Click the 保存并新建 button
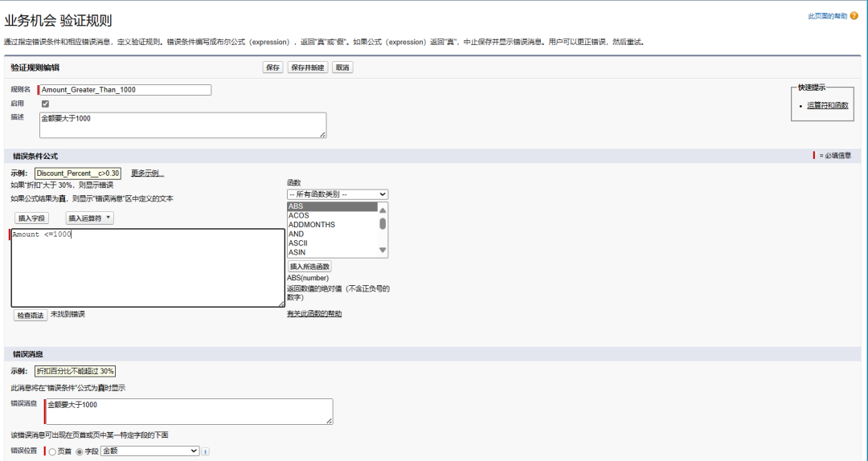The height and width of the screenshot is (461, 868). click(x=308, y=67)
